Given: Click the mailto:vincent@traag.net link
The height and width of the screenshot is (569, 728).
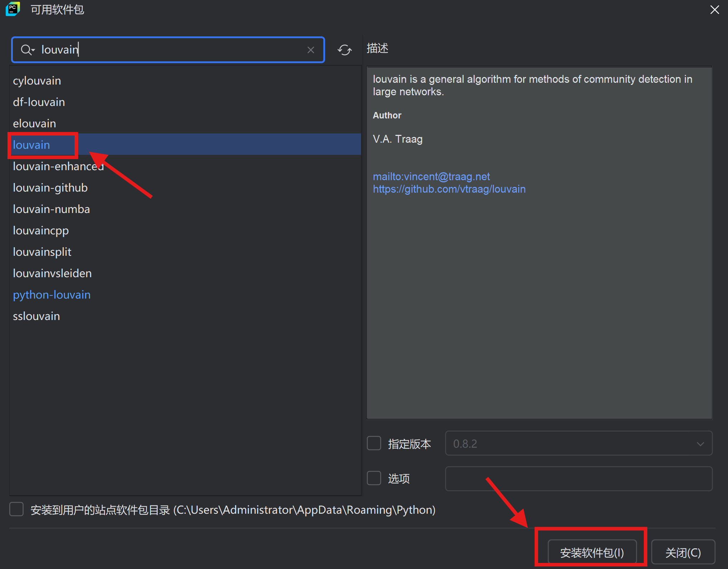Looking at the screenshot, I should coord(431,176).
